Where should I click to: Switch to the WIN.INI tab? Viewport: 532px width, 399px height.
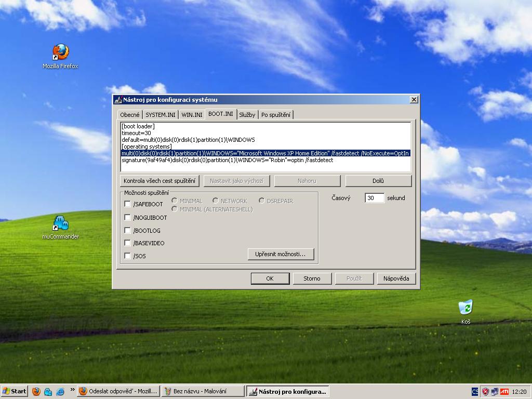pyautogui.click(x=192, y=115)
